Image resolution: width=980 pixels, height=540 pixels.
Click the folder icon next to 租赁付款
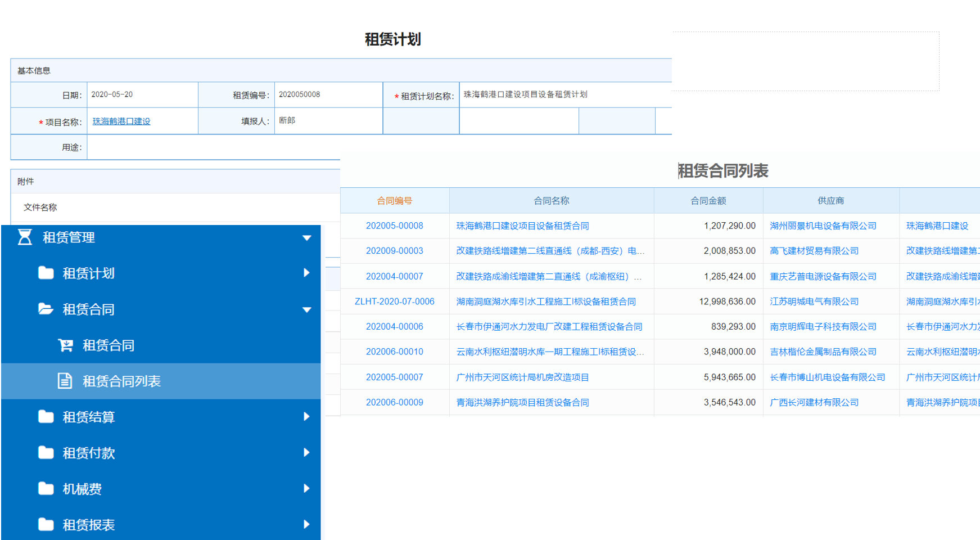[46, 453]
